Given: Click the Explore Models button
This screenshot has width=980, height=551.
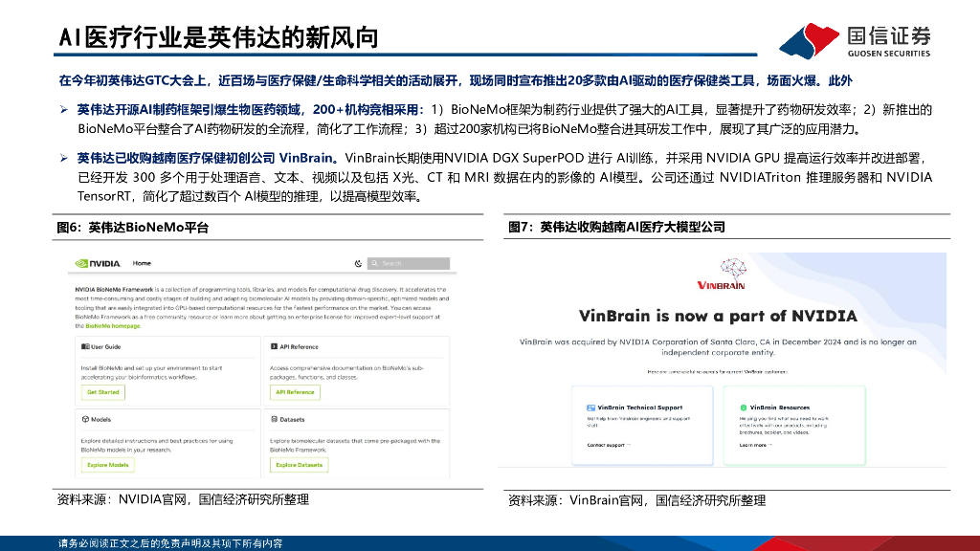Looking at the screenshot, I should coord(108,465).
